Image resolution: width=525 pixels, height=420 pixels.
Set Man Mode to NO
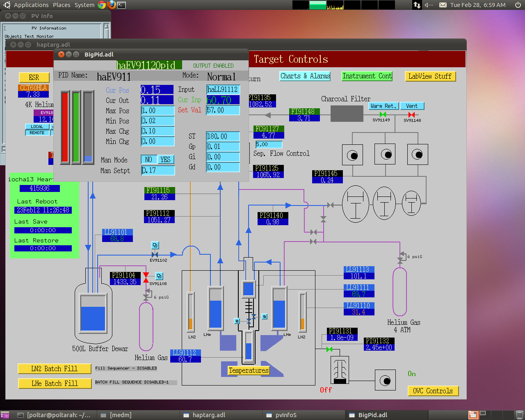[x=148, y=160]
